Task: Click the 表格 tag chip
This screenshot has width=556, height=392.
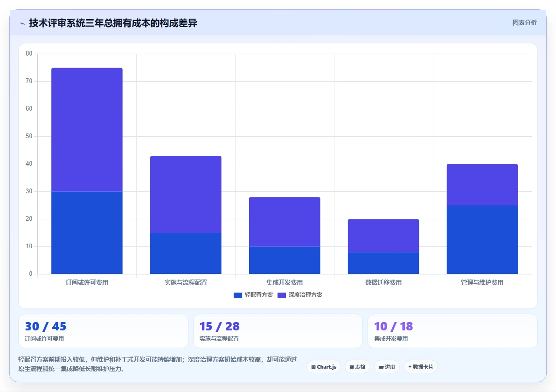Action: 357,367
